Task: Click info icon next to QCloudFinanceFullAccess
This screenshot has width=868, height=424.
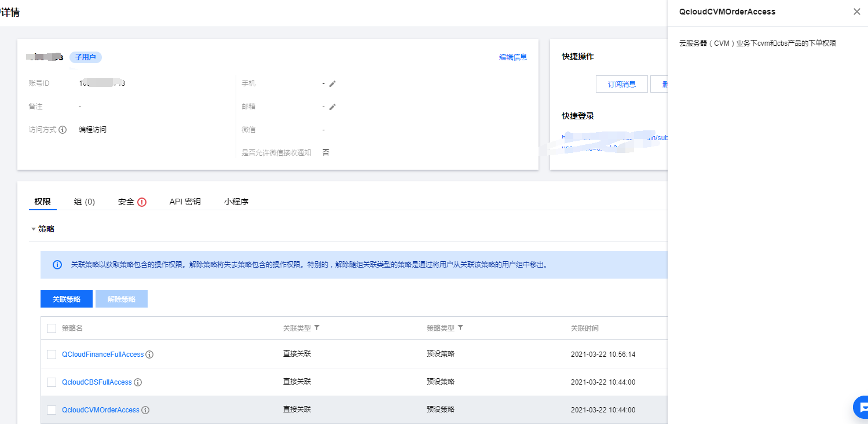Action: (x=149, y=354)
